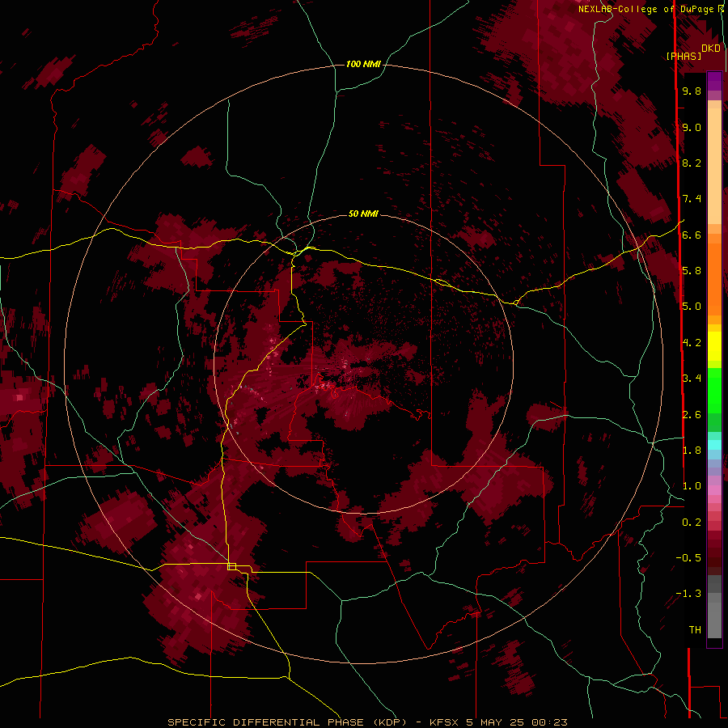Click the 6.6 value on color scale
The image size is (728, 728).
pos(692,235)
